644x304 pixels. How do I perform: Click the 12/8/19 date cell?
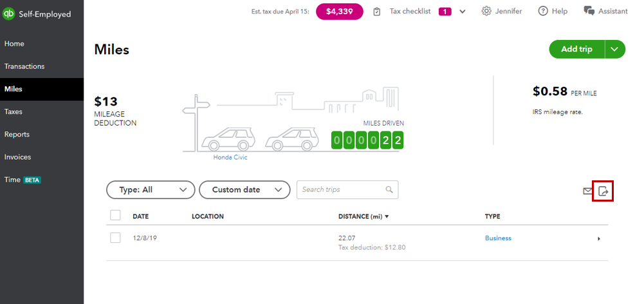pyautogui.click(x=145, y=238)
